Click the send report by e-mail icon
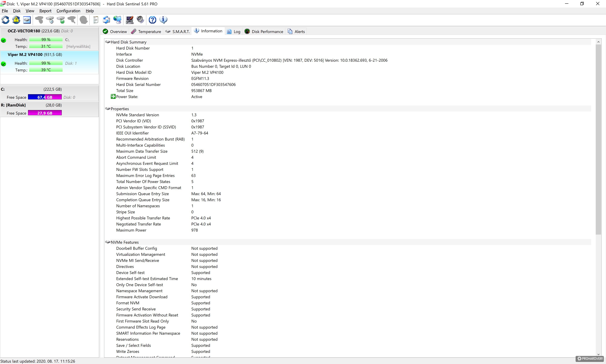The width and height of the screenshot is (606, 364). (106, 20)
